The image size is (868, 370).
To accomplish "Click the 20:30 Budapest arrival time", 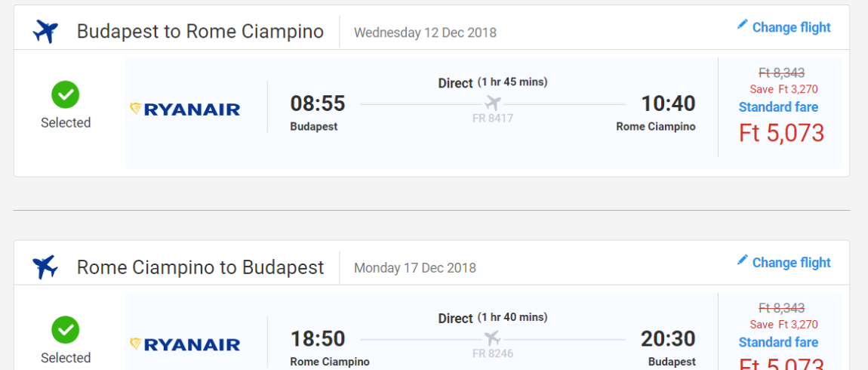I will 668,338.
